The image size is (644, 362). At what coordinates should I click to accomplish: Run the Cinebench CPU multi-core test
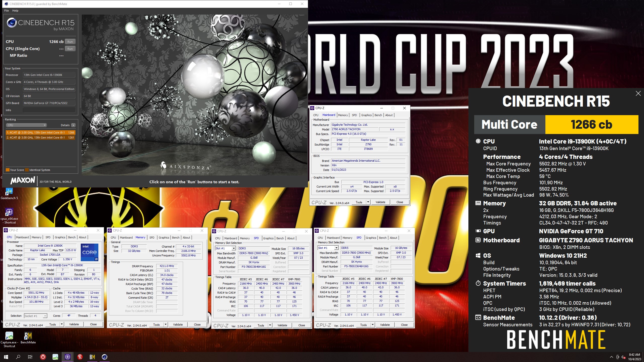70,42
